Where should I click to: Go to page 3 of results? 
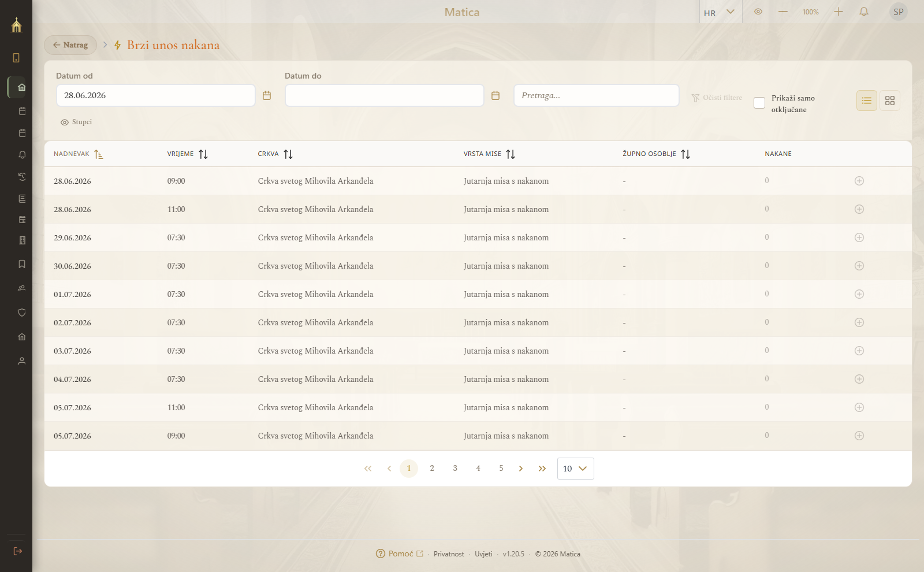455,469
